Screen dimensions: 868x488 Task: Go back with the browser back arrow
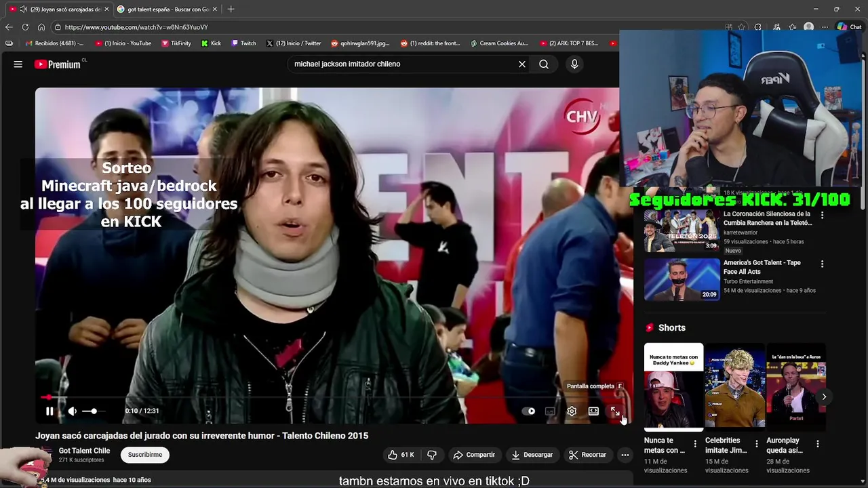pos(9,27)
